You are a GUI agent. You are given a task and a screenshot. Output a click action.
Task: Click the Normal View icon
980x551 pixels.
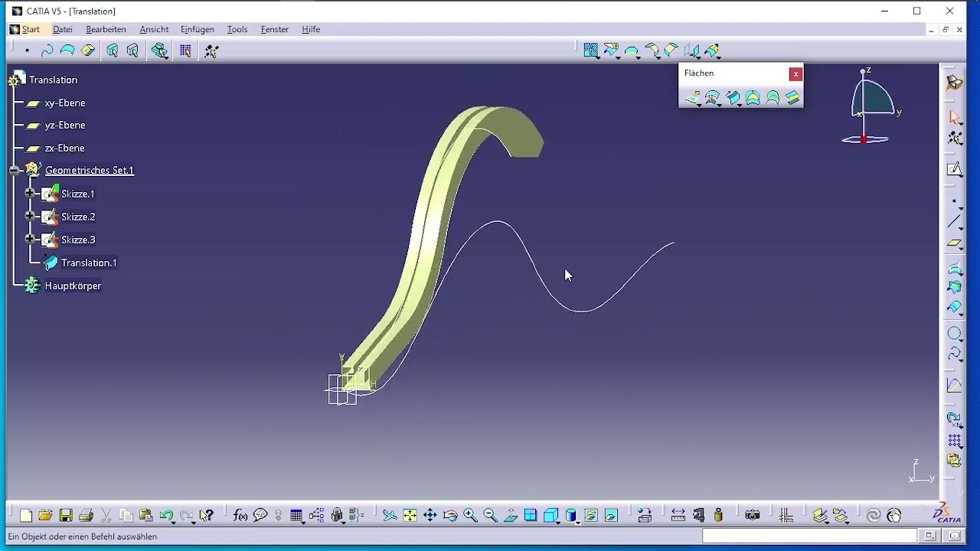pyautogui.click(x=511, y=516)
